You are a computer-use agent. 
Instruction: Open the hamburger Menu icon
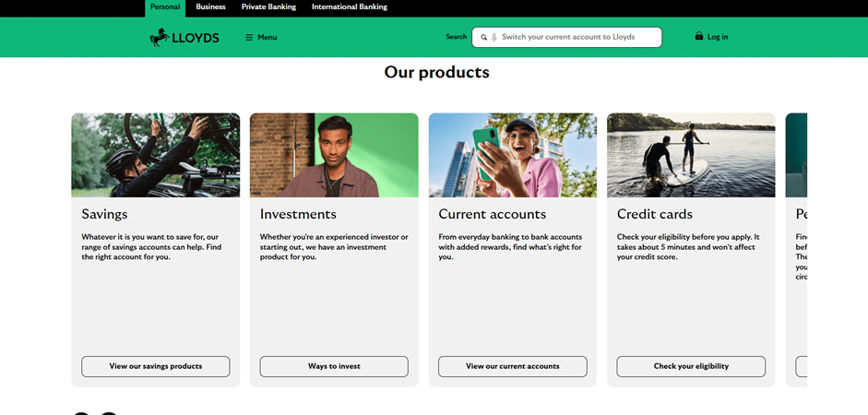tap(249, 38)
